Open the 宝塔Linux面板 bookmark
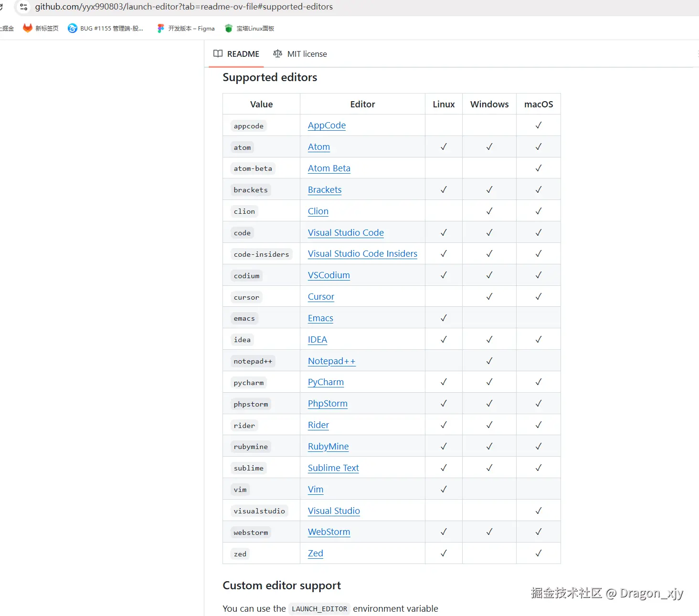This screenshot has width=699, height=616. 249,28
